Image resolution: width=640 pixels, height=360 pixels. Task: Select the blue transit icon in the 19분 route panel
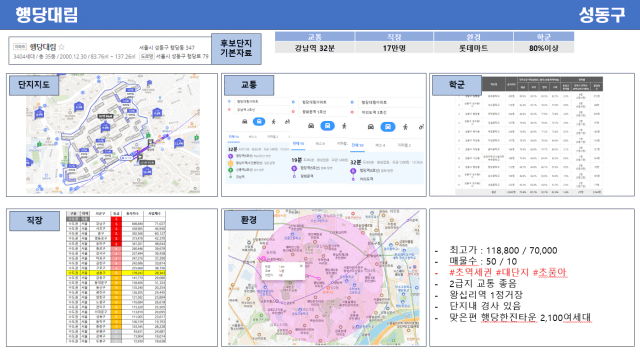(x=327, y=126)
